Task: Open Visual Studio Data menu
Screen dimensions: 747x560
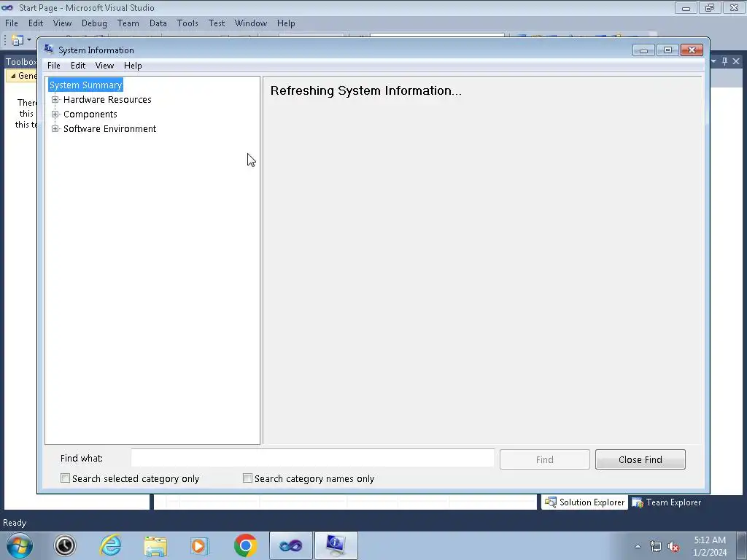Action: pyautogui.click(x=158, y=23)
